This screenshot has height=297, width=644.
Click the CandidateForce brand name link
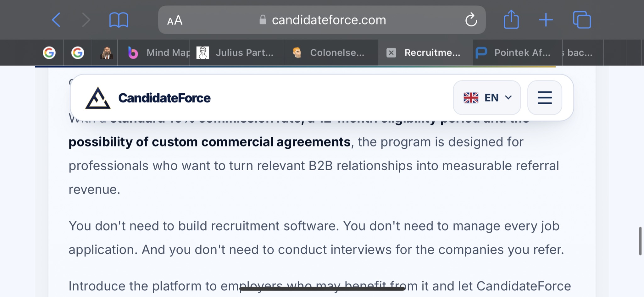164,98
